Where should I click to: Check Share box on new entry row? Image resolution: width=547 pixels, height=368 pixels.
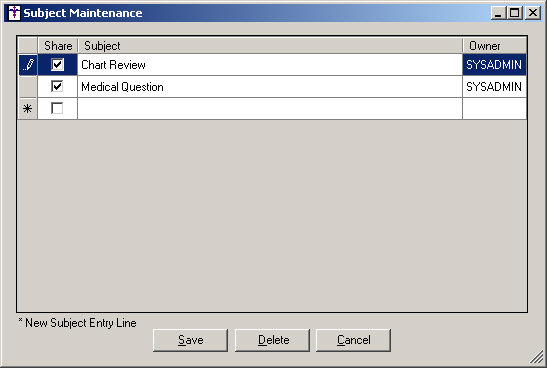[57, 108]
